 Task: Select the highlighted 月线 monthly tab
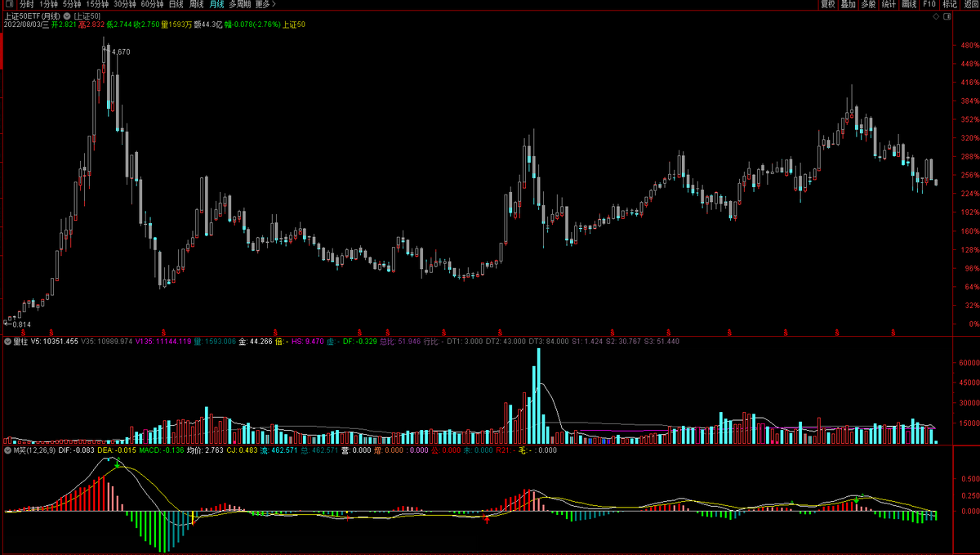(x=216, y=4)
